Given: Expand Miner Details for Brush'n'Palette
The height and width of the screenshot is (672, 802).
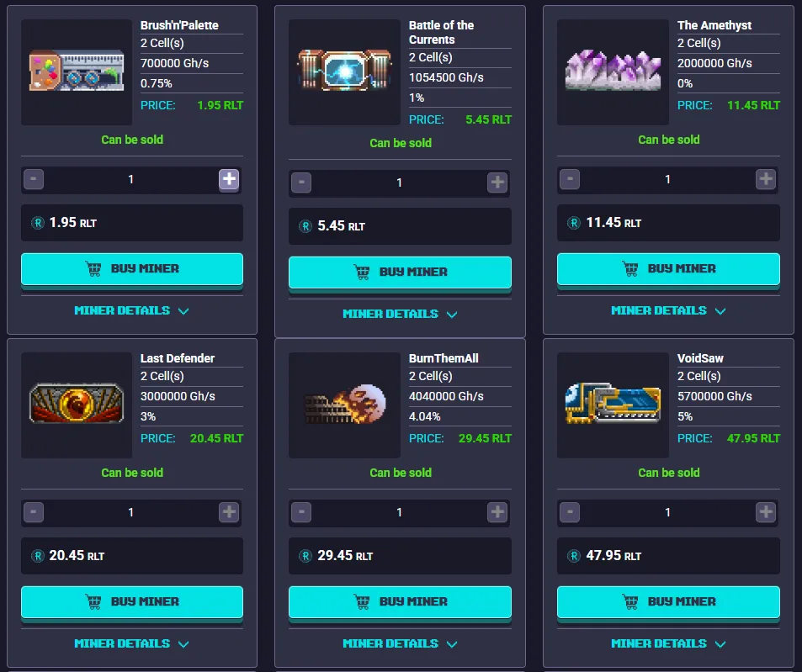Looking at the screenshot, I should click(x=131, y=310).
